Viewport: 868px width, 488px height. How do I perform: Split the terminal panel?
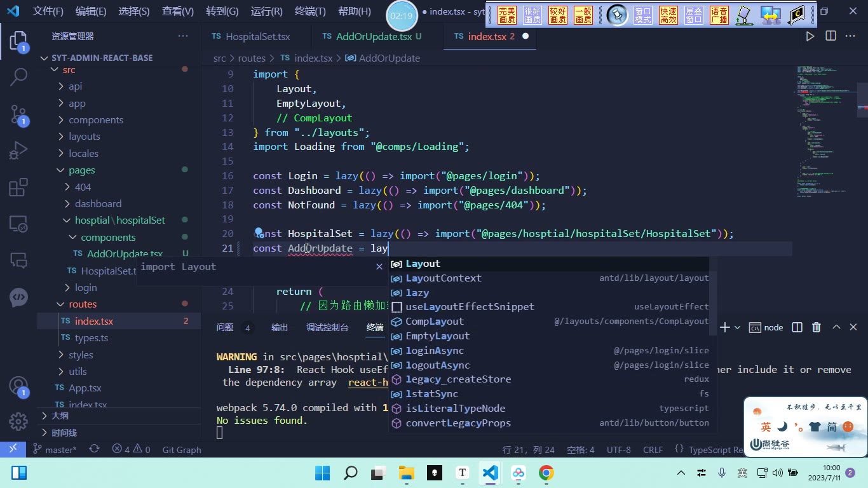point(797,327)
